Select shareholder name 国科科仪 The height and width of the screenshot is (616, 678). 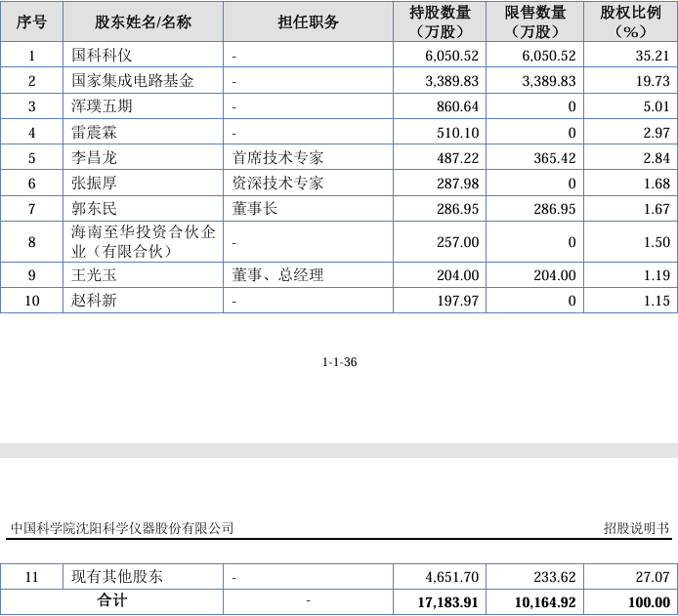click(102, 56)
